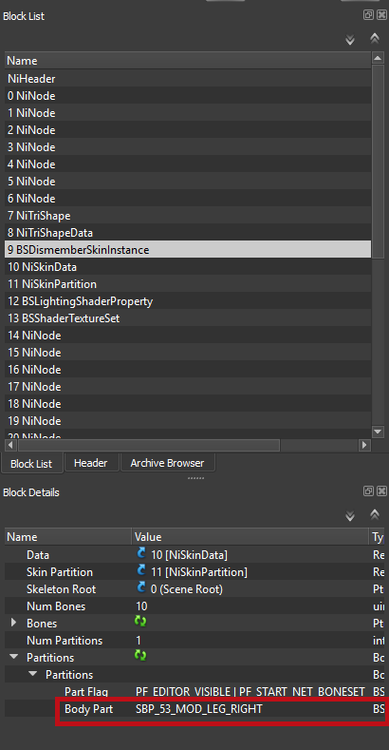Click the Num Partitions value 1
This screenshot has width=389, height=750.
(138, 640)
